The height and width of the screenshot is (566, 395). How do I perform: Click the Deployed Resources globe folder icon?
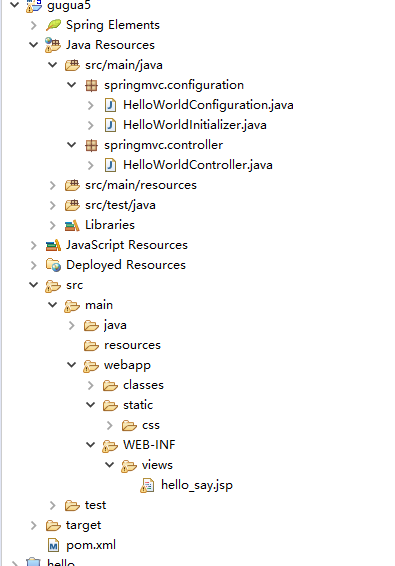coord(53,265)
